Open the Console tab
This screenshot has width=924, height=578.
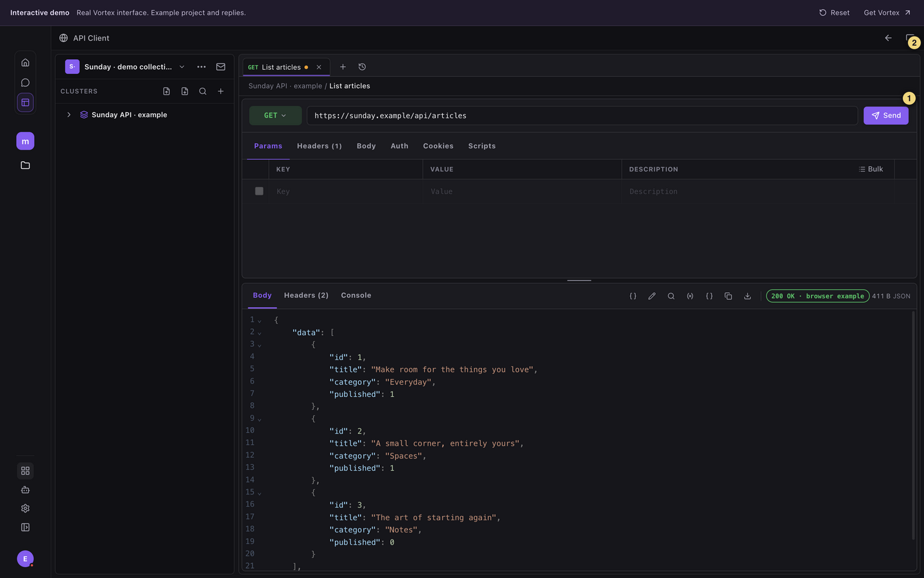click(356, 295)
